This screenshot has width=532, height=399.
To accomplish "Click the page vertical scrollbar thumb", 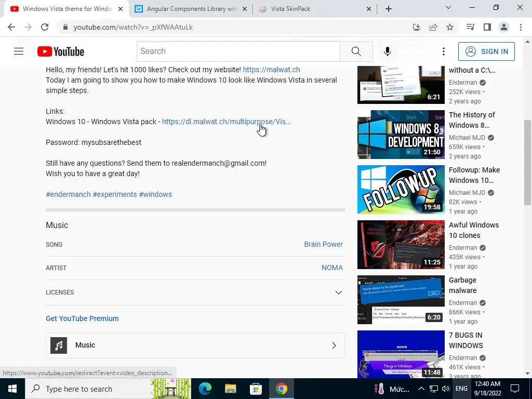I will pyautogui.click(x=527, y=162).
